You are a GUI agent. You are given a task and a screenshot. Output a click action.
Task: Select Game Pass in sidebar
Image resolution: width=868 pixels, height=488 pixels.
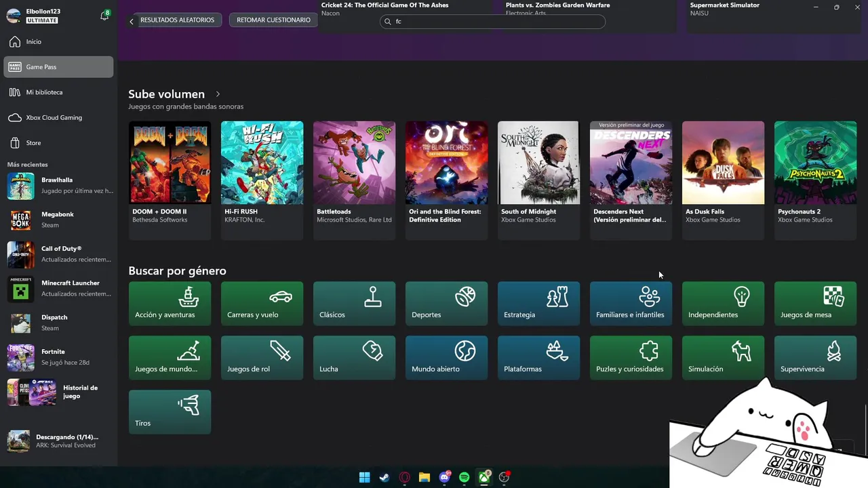pos(58,67)
